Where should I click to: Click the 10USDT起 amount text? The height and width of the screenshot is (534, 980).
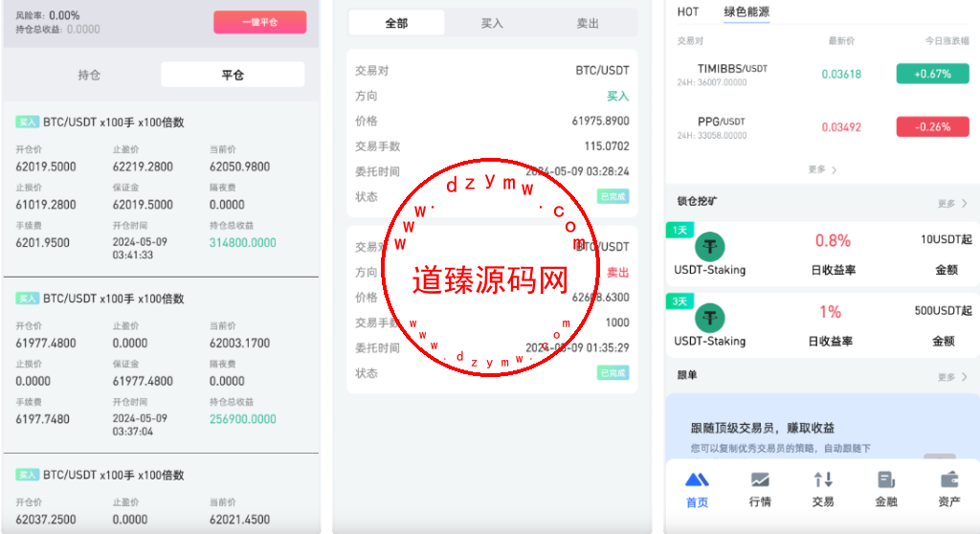947,239
